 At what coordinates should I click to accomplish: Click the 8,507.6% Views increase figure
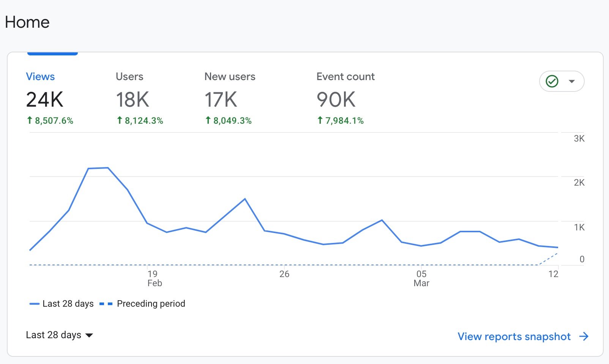50,121
